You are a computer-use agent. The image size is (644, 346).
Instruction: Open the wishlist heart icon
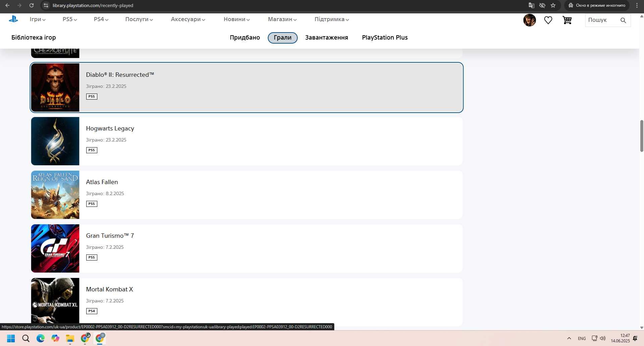click(x=548, y=20)
